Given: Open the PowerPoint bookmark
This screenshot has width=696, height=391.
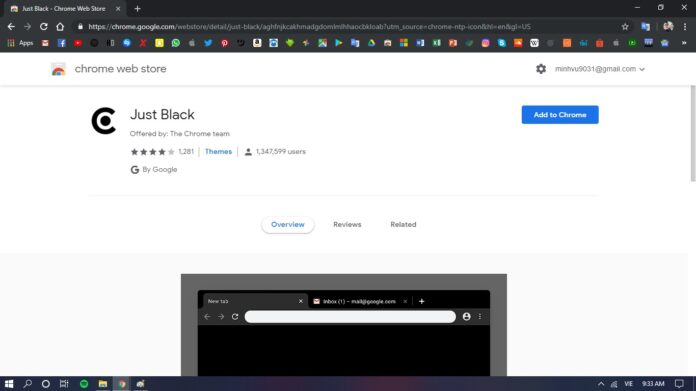Looking at the screenshot, I should click(453, 43).
